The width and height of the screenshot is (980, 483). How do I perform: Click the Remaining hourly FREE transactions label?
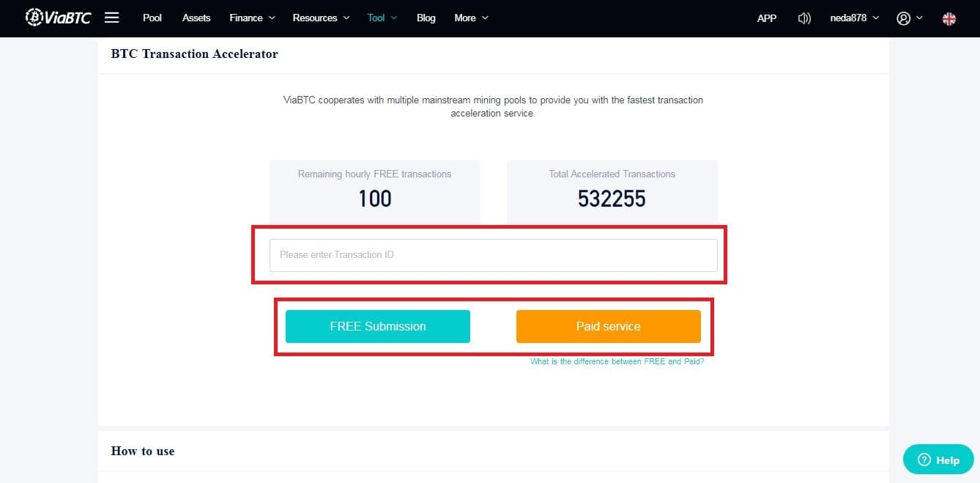(x=375, y=174)
